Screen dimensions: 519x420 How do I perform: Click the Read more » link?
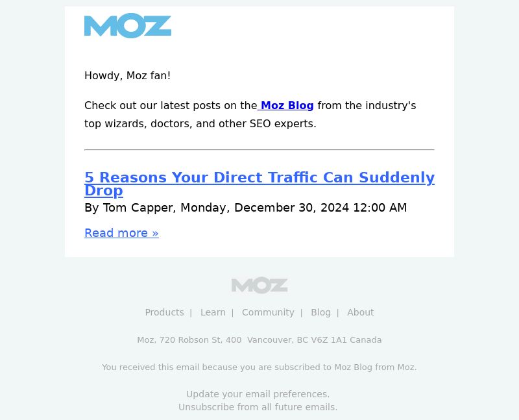pyautogui.click(x=121, y=233)
